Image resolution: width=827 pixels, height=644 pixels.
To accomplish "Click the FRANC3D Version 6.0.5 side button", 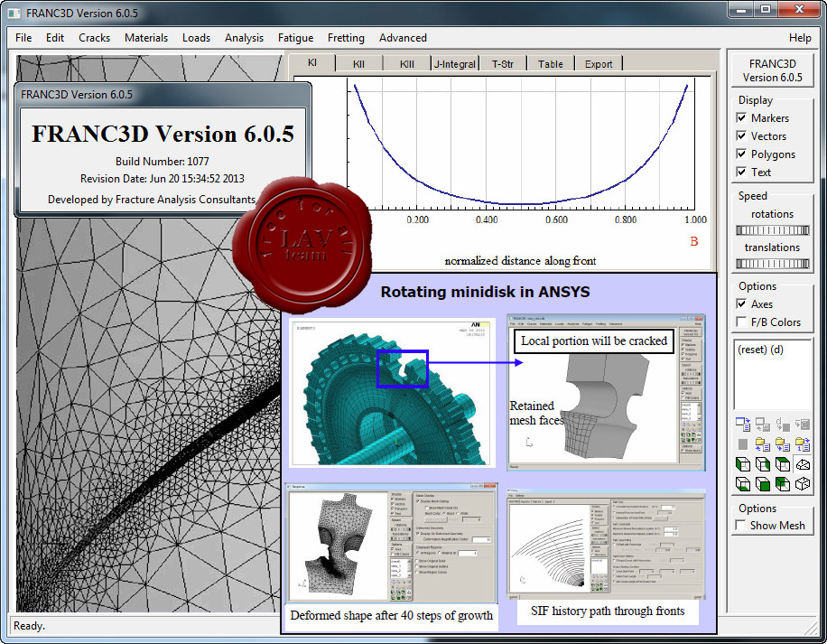I will 772,70.
